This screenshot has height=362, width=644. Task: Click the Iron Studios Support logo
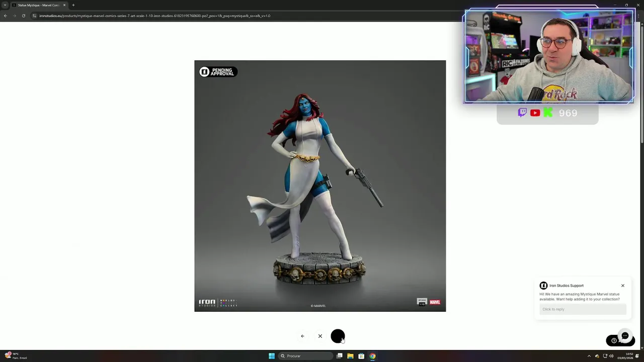[543, 286]
